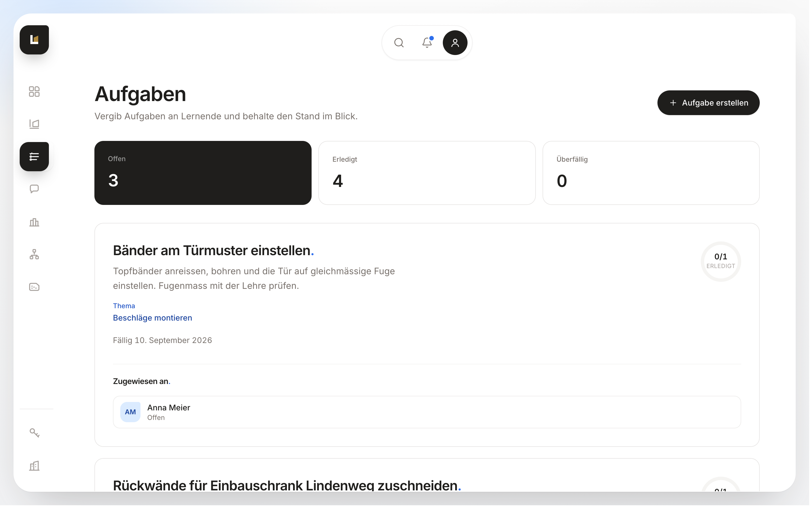
Task: Select the active tasks list icon in sidebar
Action: 34,157
